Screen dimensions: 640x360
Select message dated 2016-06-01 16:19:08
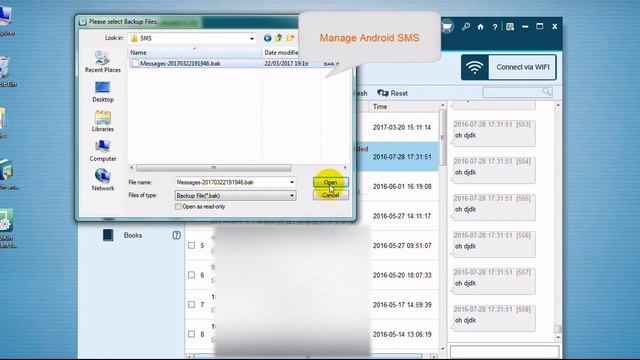point(402,187)
